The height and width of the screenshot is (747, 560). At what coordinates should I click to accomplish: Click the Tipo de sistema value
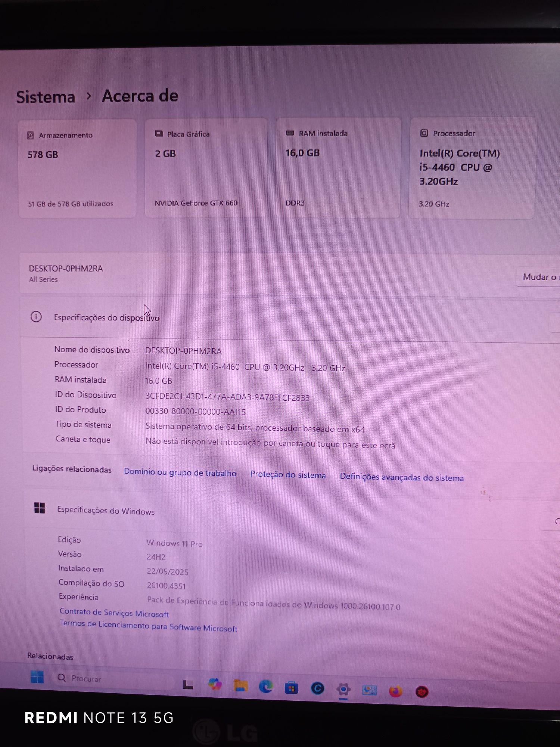point(255,428)
